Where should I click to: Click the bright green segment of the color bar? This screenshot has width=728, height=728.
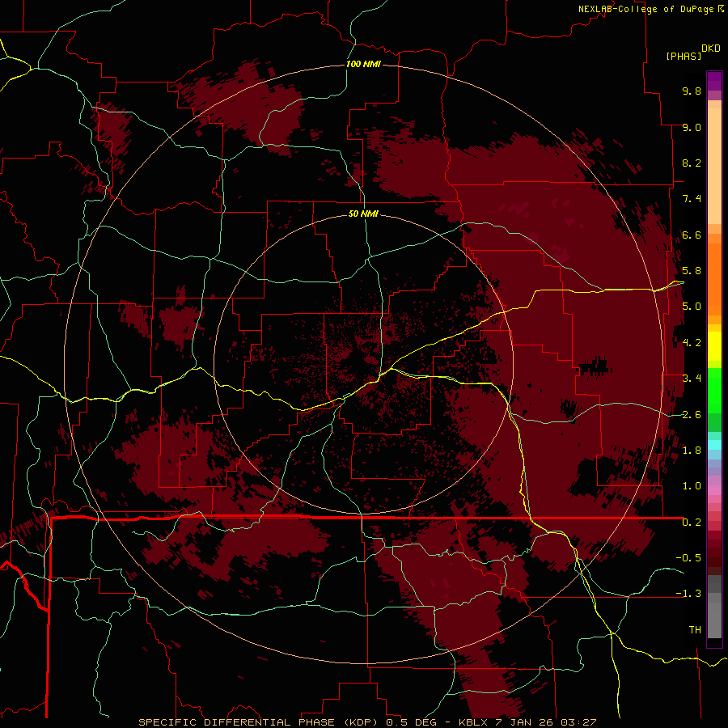[x=714, y=390]
